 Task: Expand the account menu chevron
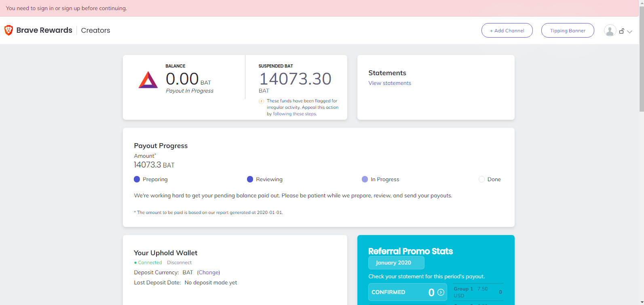click(x=629, y=32)
